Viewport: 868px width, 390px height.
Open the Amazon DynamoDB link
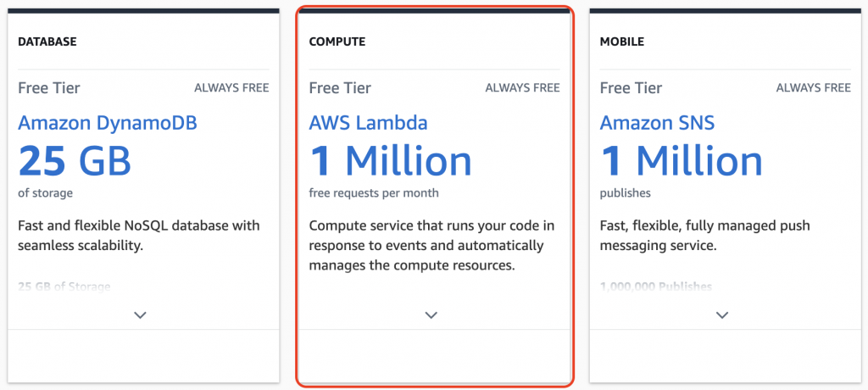[x=108, y=123]
